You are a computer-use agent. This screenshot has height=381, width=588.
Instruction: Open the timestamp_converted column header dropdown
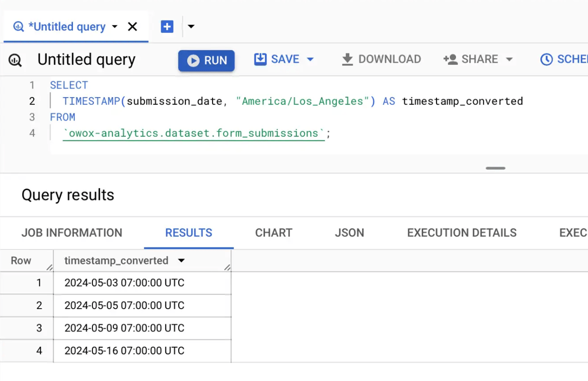coord(181,261)
